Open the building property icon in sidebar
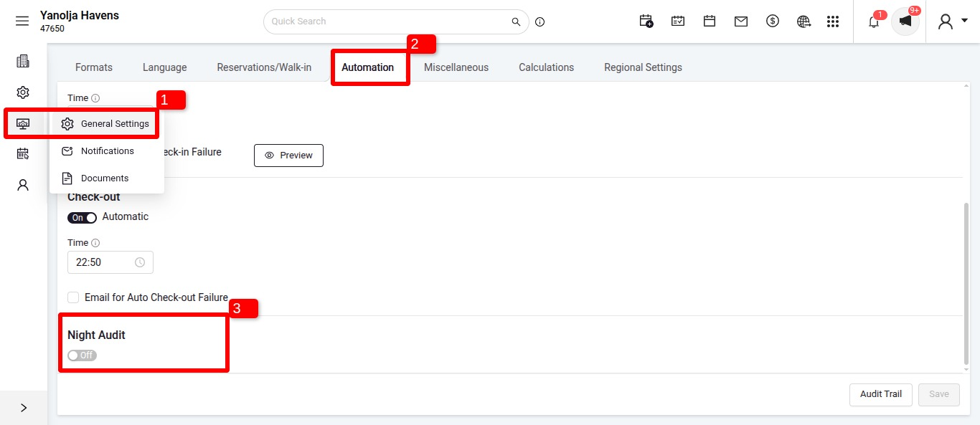This screenshot has height=425, width=980. (x=23, y=61)
